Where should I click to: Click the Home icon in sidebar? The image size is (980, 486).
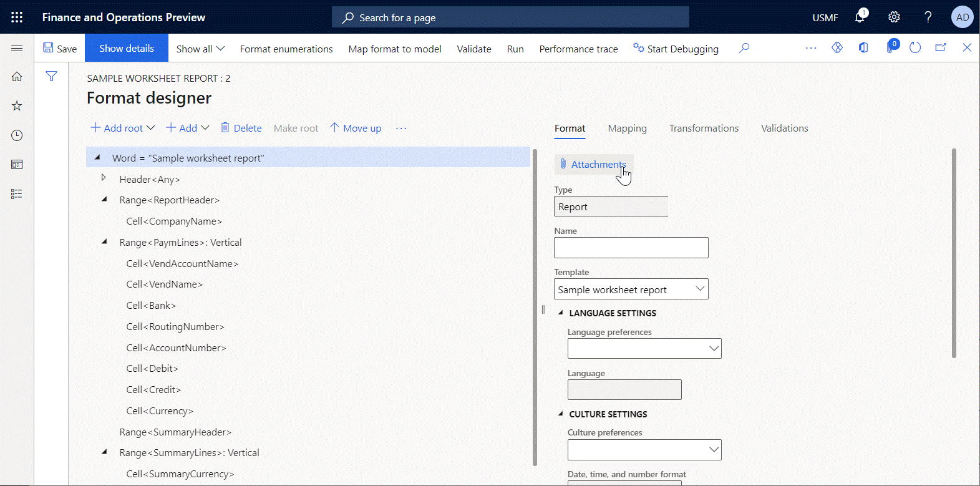[17, 77]
